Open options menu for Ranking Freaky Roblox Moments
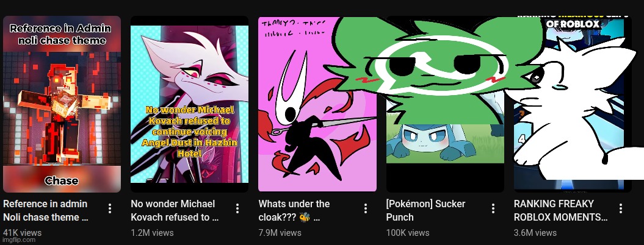644x245 pixels. [621, 208]
